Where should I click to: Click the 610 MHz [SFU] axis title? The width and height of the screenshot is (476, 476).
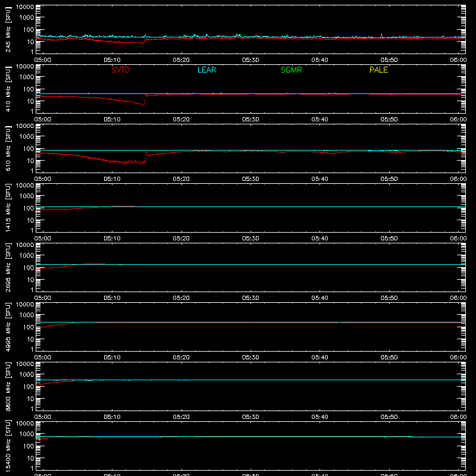(8, 149)
